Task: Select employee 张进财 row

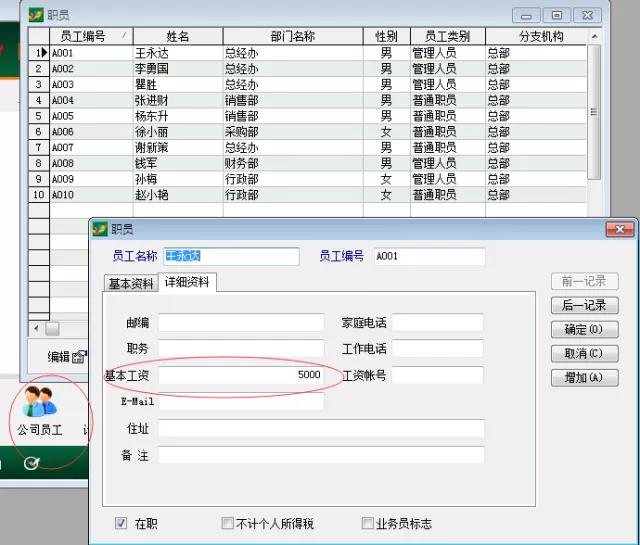Action: [x=308, y=100]
